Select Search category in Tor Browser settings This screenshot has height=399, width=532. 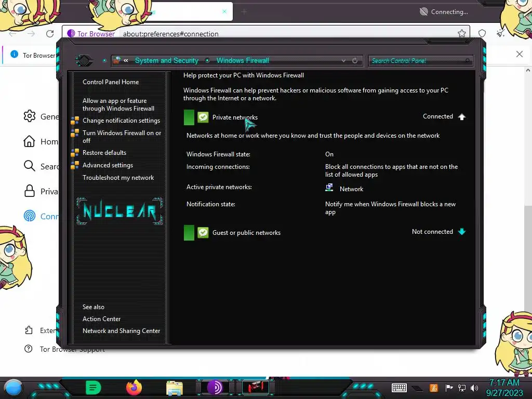click(41, 166)
